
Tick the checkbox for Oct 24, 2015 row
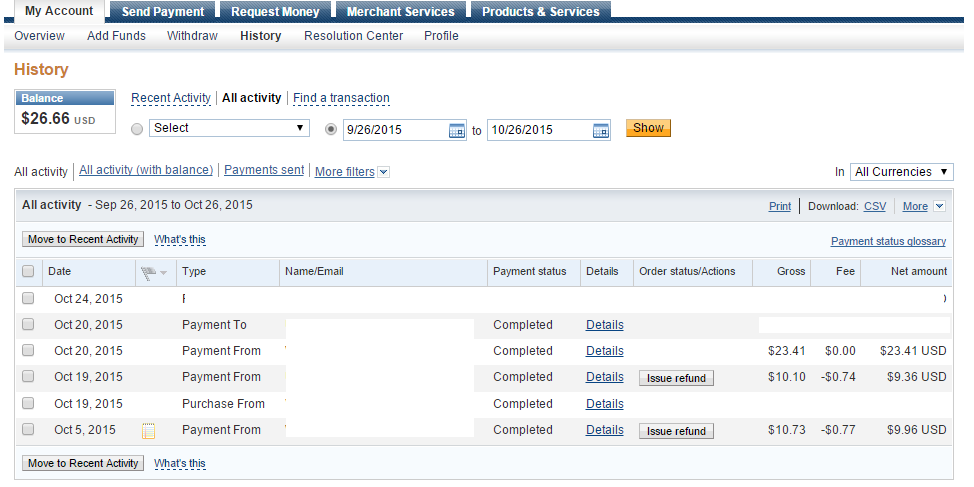click(28, 298)
